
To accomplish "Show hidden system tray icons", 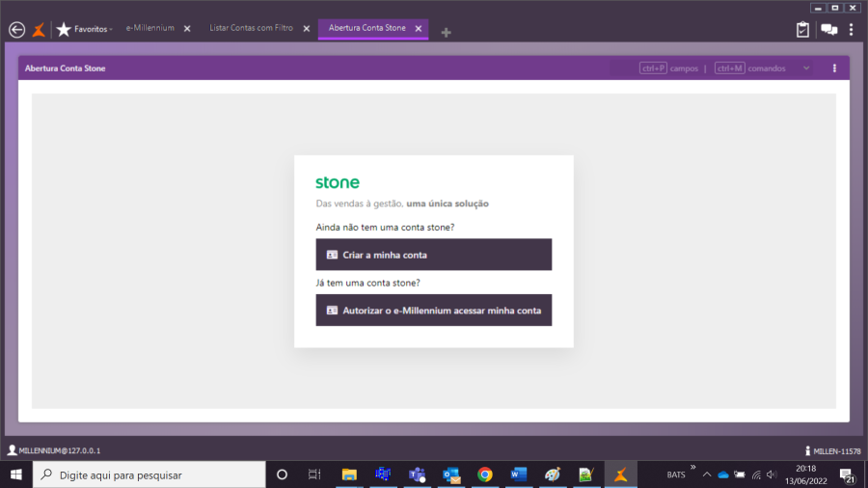I will (x=707, y=474).
